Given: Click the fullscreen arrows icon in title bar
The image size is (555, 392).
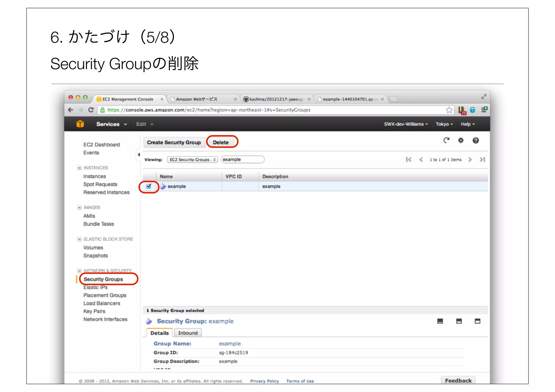Looking at the screenshot, I should pos(484,96).
